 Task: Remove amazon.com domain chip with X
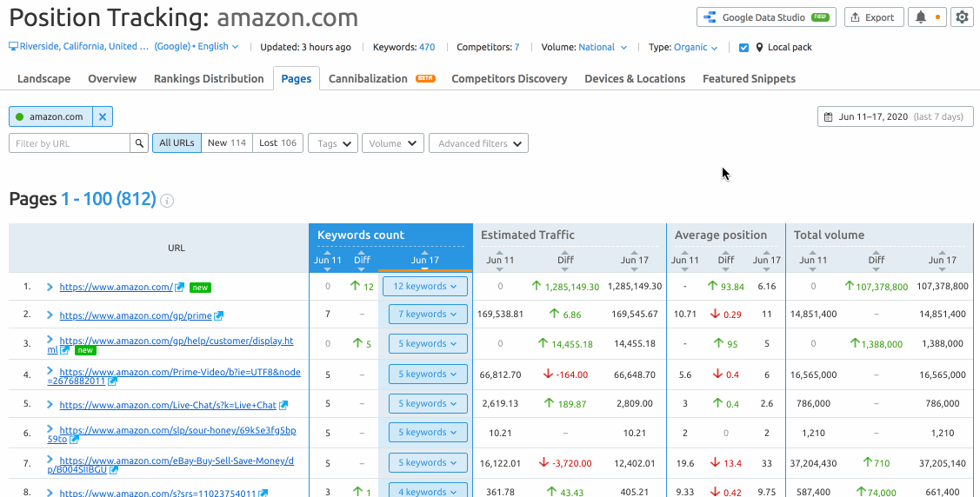pos(103,116)
